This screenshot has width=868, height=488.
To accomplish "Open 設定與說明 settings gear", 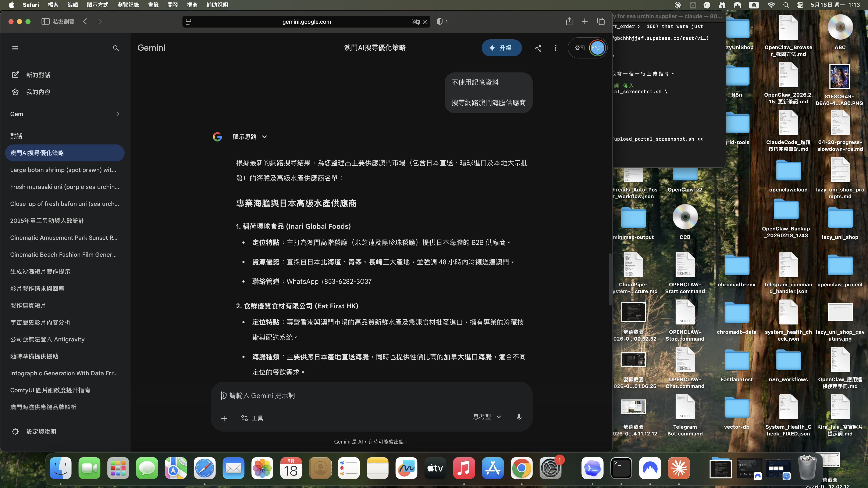I will click(34, 431).
